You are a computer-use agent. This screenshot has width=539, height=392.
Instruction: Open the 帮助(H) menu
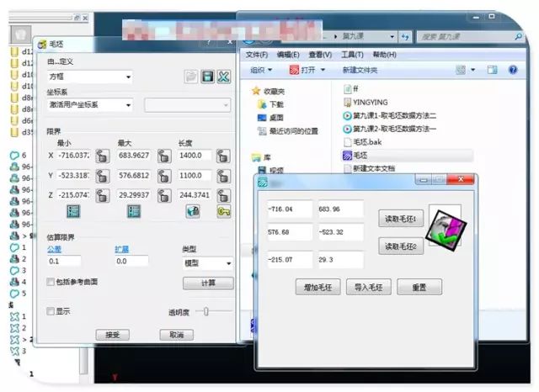coord(385,55)
